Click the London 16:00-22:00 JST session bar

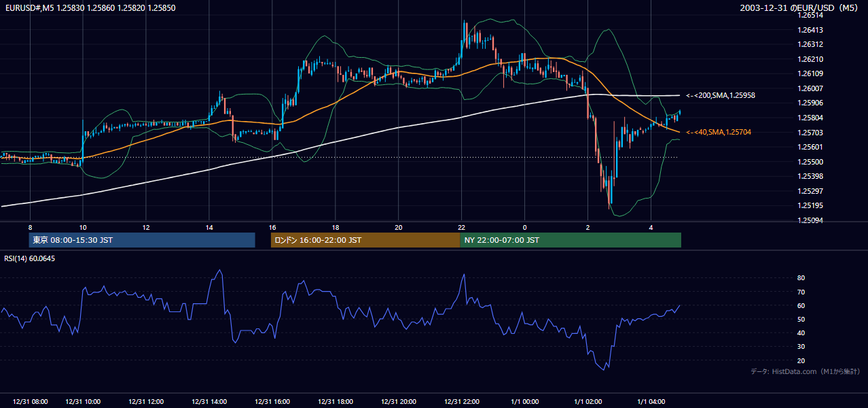tap(365, 240)
